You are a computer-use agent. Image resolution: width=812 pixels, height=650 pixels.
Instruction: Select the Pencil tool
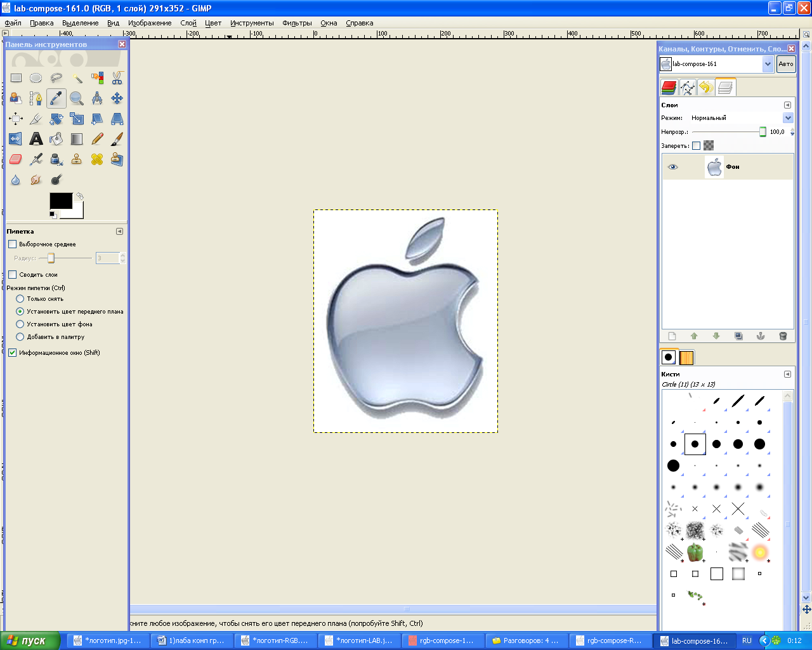click(x=97, y=139)
